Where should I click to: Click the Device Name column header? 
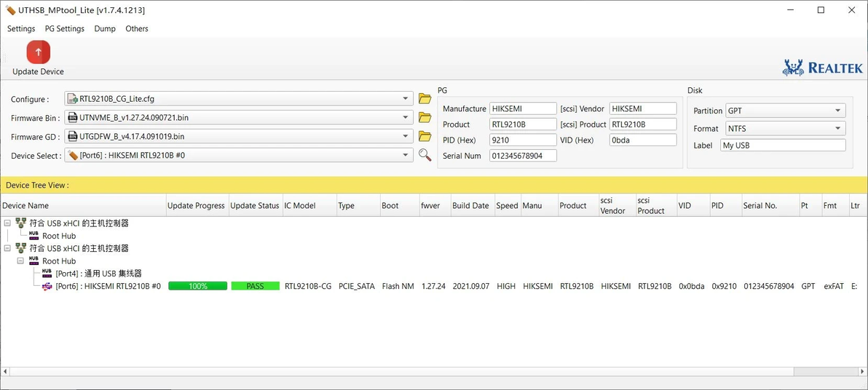click(x=83, y=205)
